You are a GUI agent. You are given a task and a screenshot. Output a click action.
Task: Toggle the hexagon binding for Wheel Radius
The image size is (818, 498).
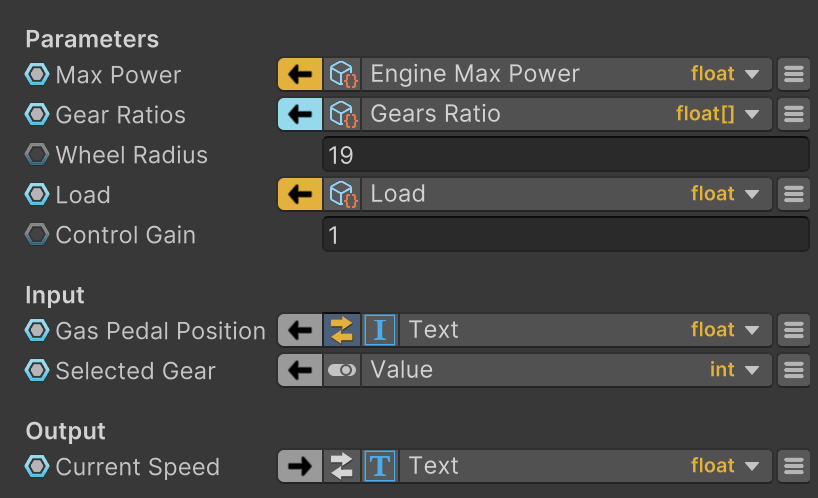(37, 155)
